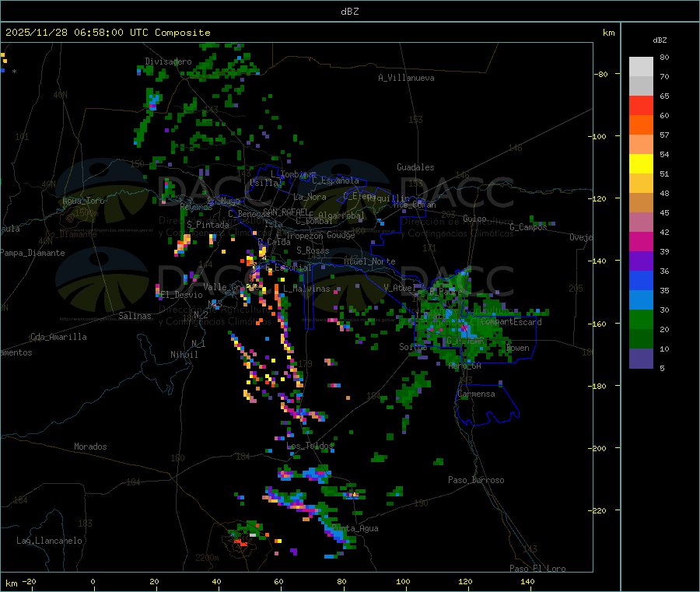Image resolution: width=700 pixels, height=592 pixels.
Task: Click the 'C_Española' map label
Action: click(x=336, y=180)
